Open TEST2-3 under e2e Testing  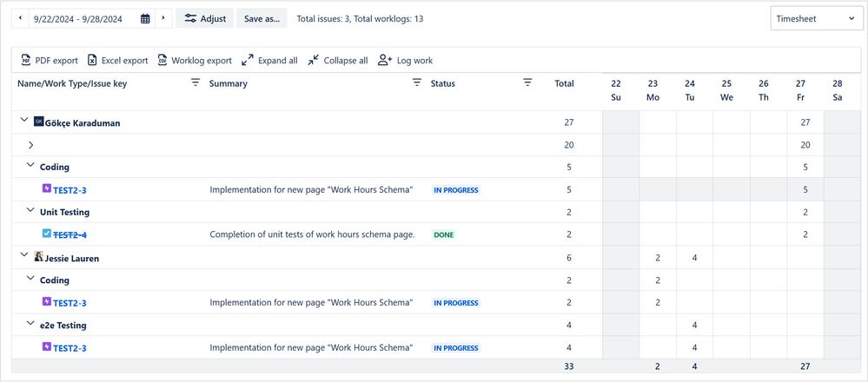(x=70, y=348)
